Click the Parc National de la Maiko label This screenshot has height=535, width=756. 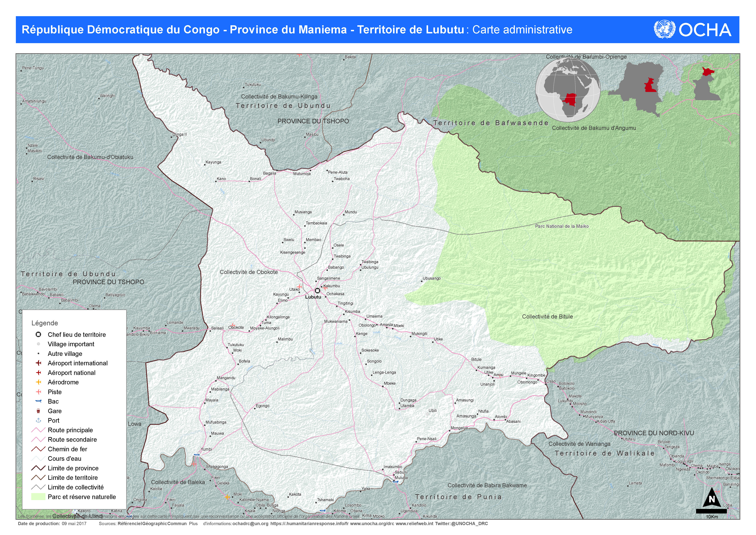click(x=562, y=226)
